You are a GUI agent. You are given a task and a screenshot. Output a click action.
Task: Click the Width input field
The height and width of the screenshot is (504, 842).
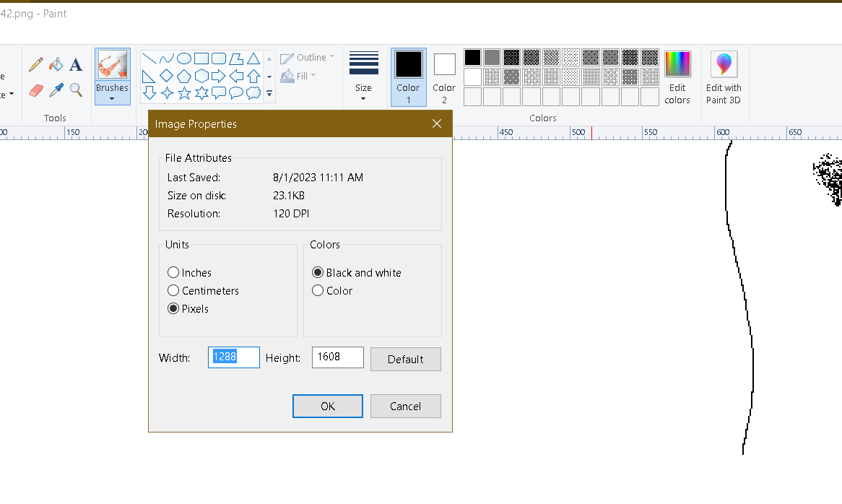(x=233, y=357)
